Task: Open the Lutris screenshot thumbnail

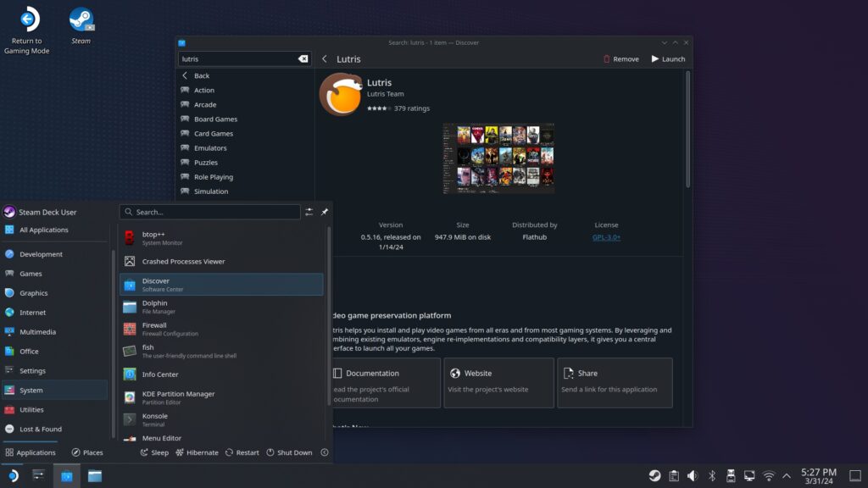Action: 498,158
